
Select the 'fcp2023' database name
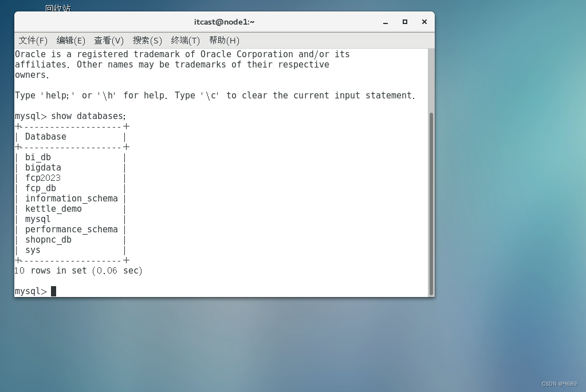(x=43, y=177)
